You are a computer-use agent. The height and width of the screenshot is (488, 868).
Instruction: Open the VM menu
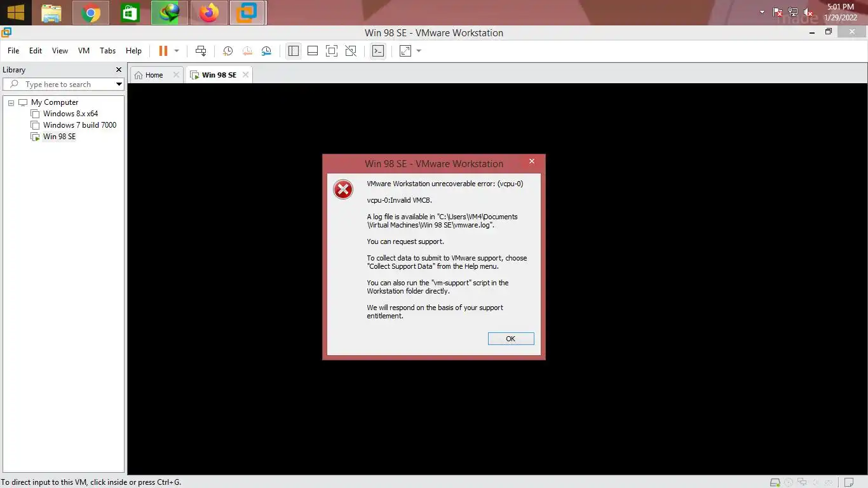click(x=84, y=51)
